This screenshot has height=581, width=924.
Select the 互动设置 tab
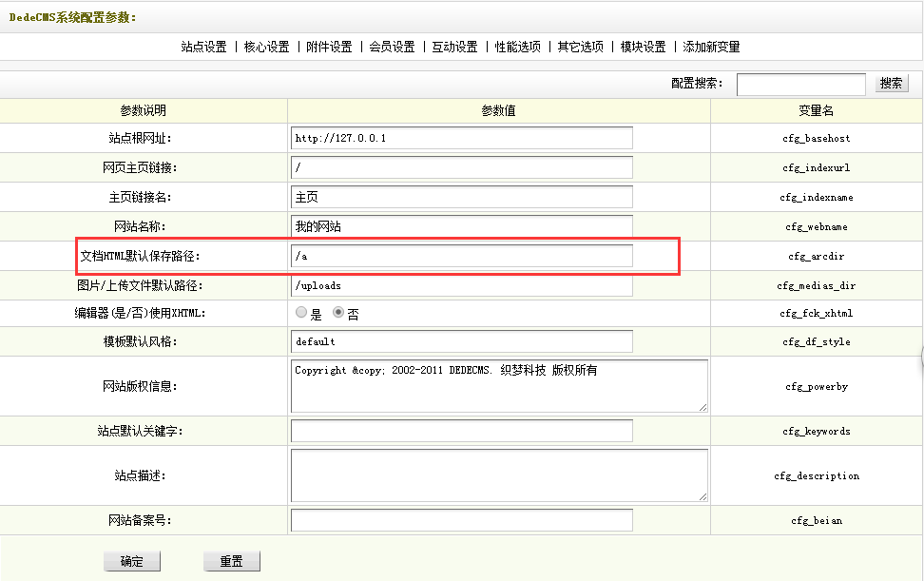coord(454,47)
